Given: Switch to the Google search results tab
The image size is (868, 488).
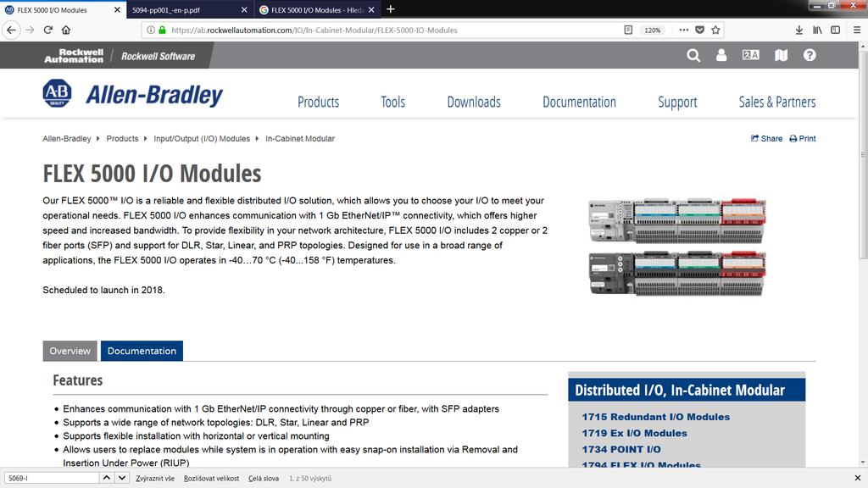Looking at the screenshot, I should 318,9.
